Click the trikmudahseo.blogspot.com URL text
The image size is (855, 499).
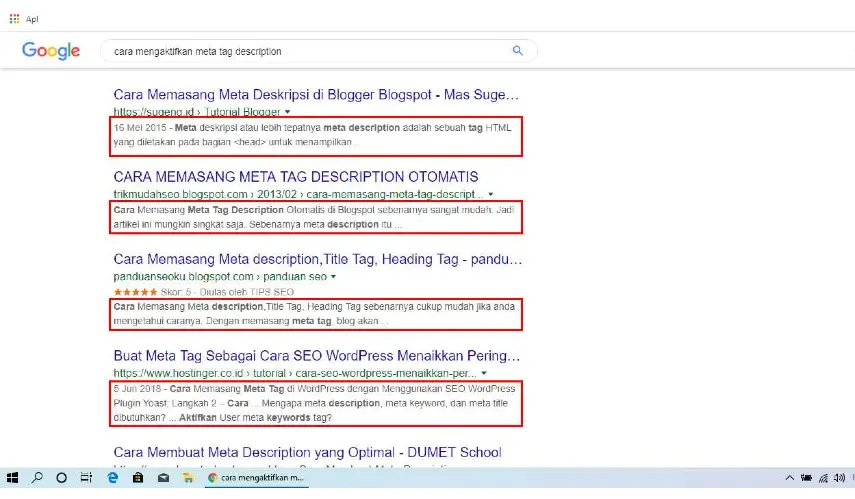[x=298, y=194]
